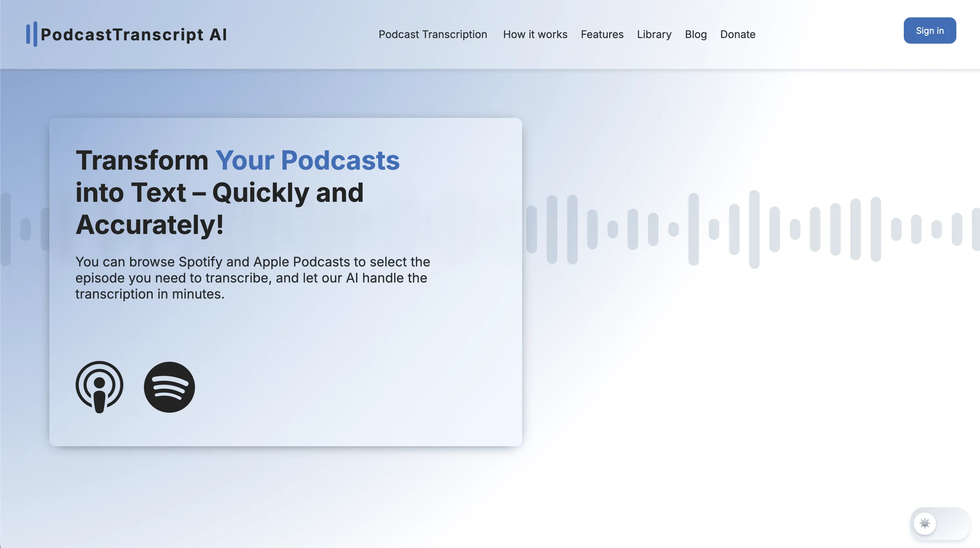Visit the Blog link
980x548 pixels.
pyautogui.click(x=696, y=34)
